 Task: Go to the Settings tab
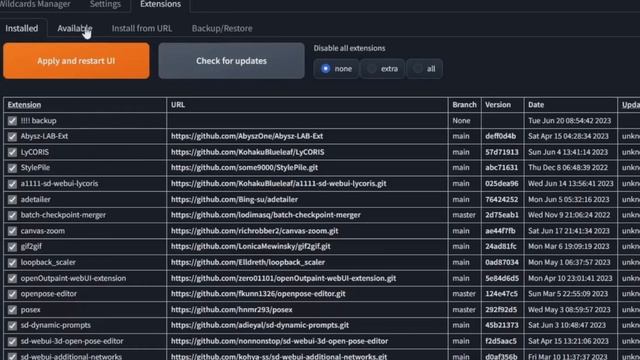[105, 4]
